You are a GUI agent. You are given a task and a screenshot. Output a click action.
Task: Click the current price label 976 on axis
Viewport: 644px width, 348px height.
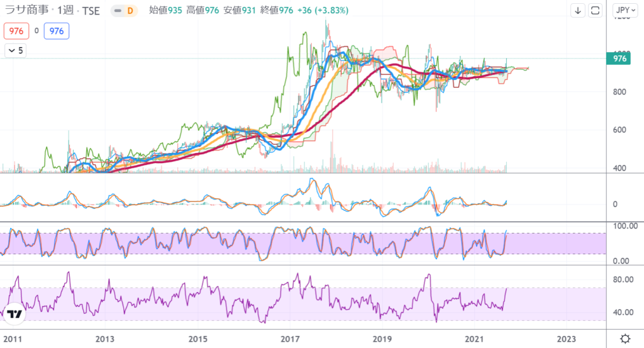click(x=619, y=59)
